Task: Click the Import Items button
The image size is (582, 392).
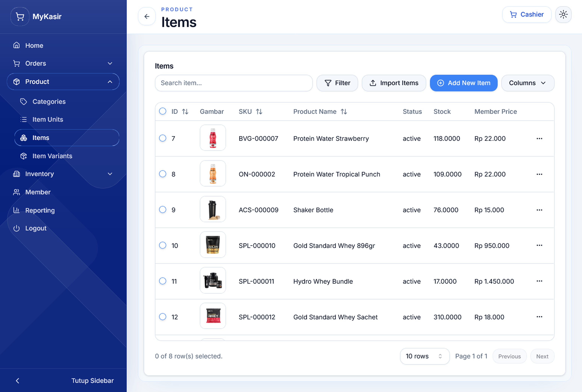Action: (x=394, y=83)
